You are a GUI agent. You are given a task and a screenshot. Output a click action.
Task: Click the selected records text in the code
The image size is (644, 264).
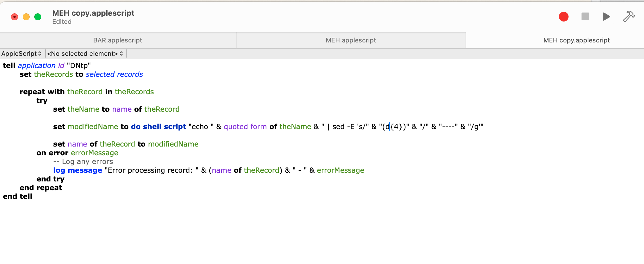tap(114, 74)
